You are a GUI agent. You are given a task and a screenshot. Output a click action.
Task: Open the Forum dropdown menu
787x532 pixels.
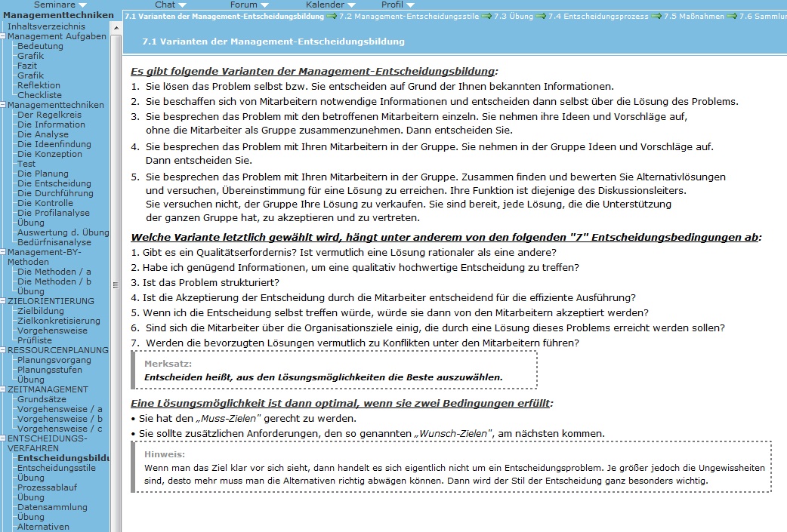pos(249,5)
